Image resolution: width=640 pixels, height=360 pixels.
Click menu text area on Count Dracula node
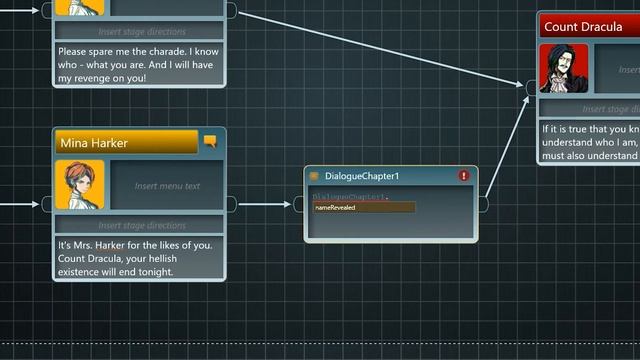[617, 69]
